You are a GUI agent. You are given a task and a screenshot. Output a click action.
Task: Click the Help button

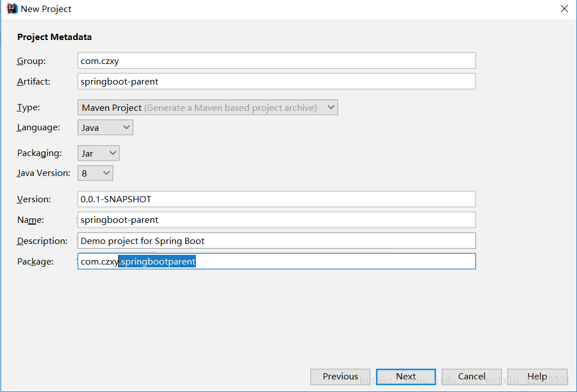click(537, 377)
